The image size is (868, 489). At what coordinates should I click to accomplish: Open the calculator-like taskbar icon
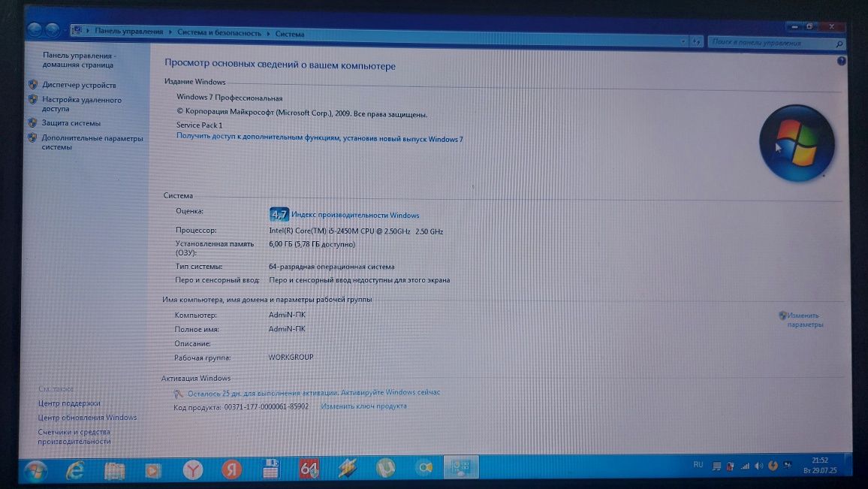[271, 469]
